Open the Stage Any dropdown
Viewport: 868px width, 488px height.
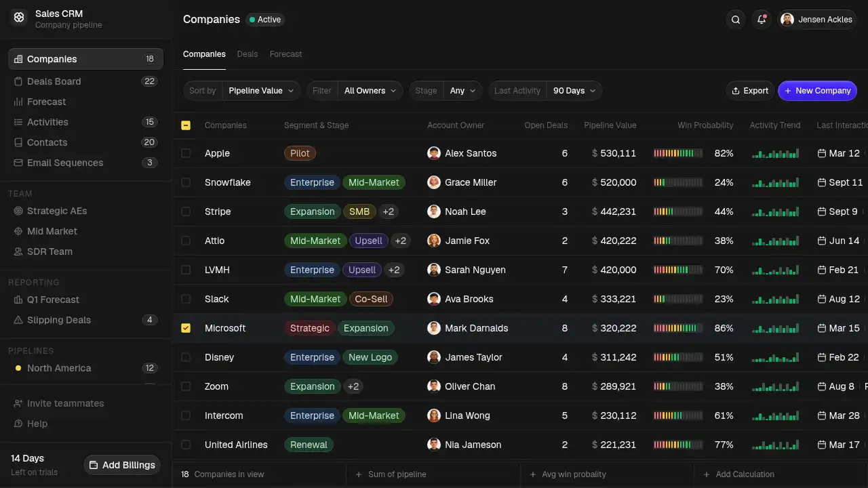click(463, 91)
